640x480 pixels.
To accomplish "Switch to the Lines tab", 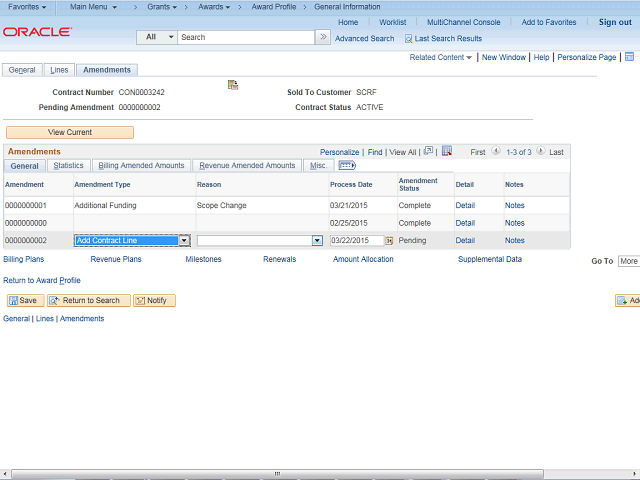I will (x=59, y=70).
